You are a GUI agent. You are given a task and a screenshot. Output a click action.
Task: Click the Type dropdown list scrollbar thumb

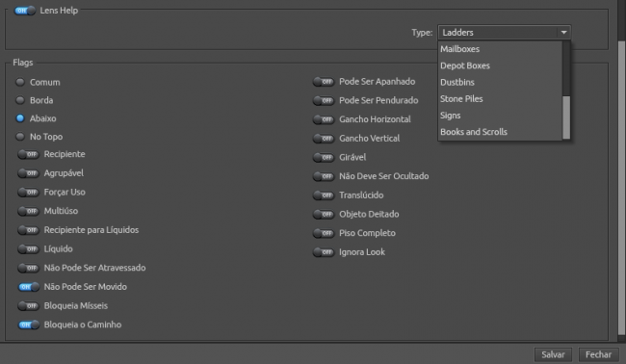566,117
